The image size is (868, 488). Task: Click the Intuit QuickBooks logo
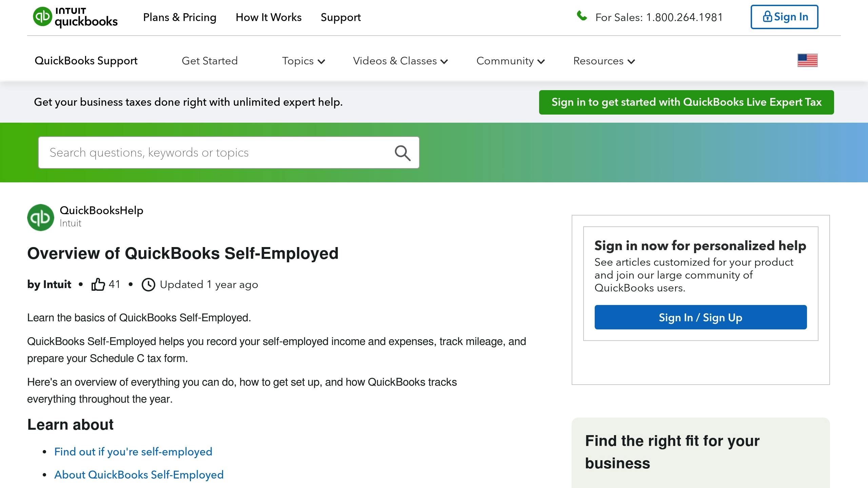pos(75,17)
